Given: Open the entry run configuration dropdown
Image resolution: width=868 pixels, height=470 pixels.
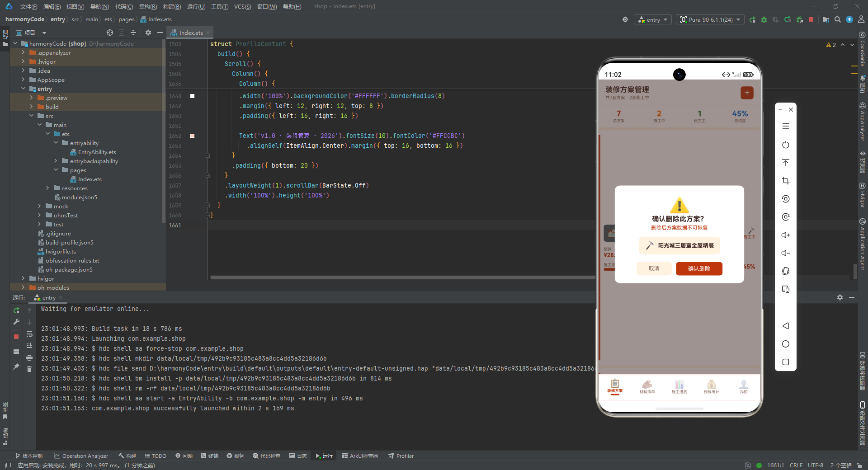Looking at the screenshot, I should 653,19.
